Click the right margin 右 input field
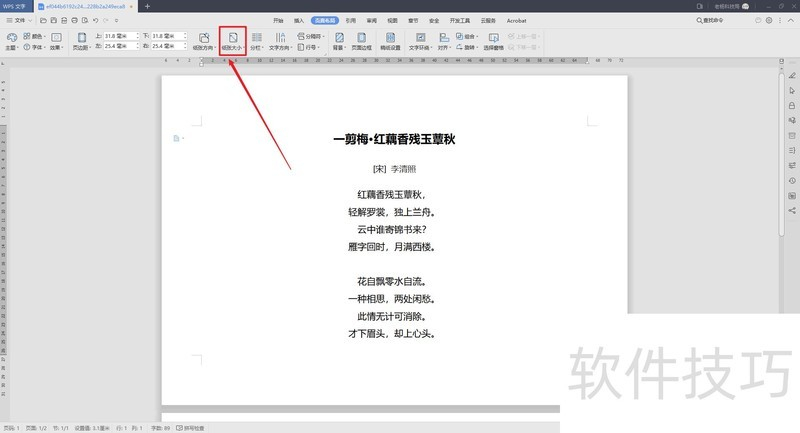800x433 pixels. click(x=167, y=46)
